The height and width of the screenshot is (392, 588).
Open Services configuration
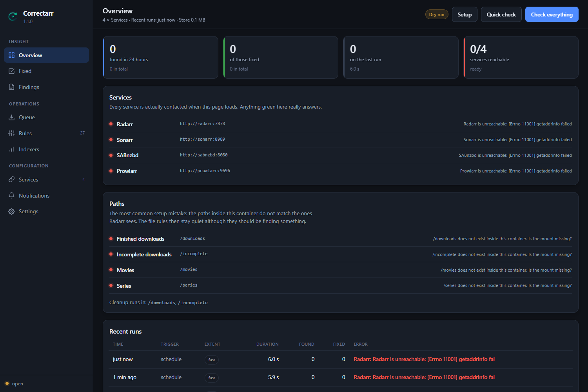point(46,180)
